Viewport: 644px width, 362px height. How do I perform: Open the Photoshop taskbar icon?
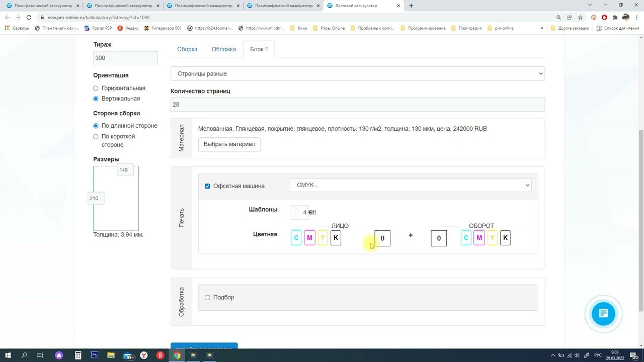click(x=94, y=355)
